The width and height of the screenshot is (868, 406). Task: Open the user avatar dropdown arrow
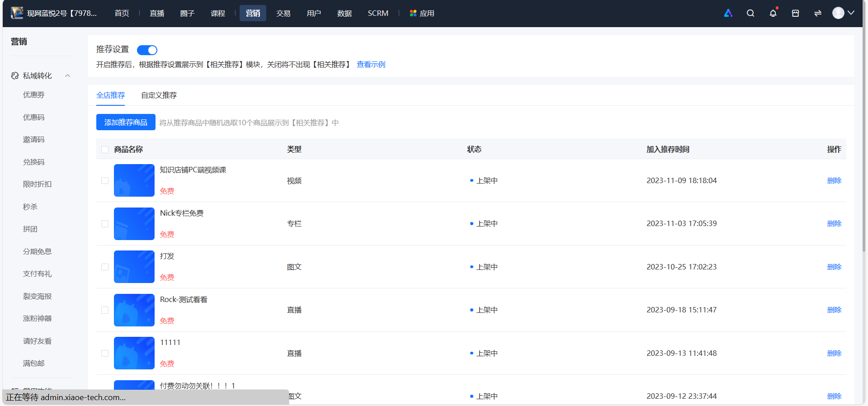(x=851, y=13)
